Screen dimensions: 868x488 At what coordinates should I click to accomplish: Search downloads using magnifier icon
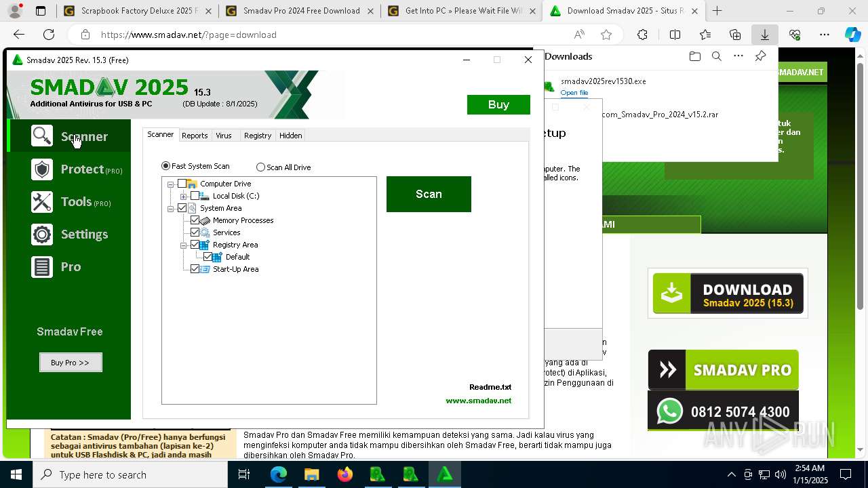pyautogui.click(x=716, y=56)
